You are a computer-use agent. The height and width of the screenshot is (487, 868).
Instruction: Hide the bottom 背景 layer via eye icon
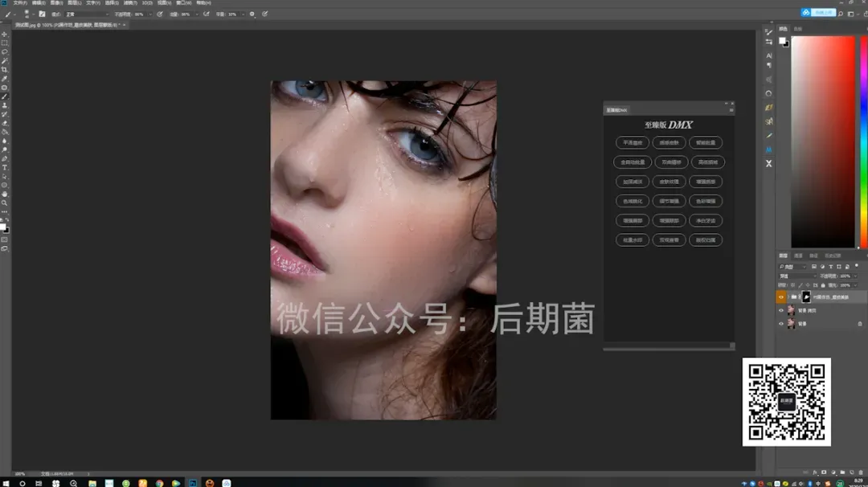781,324
